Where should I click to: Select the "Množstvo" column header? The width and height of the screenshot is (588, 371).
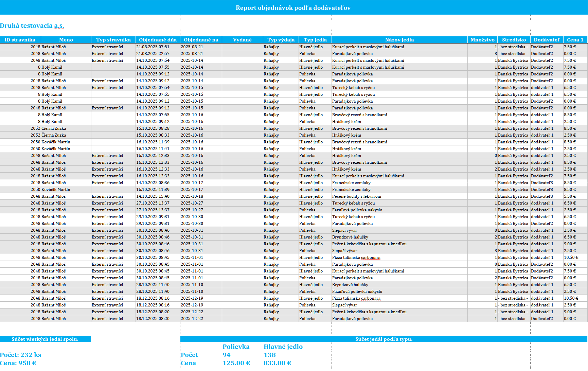[482, 40]
